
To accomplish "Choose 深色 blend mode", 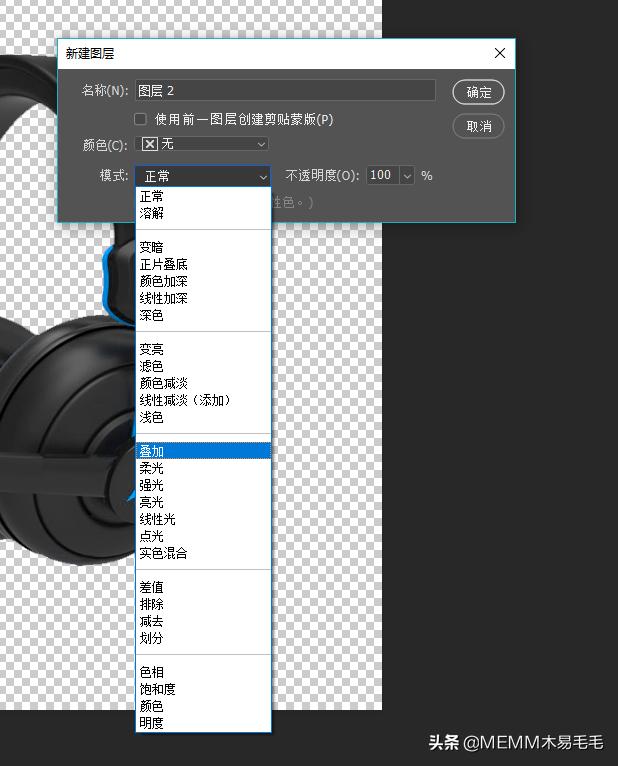I will click(x=203, y=315).
